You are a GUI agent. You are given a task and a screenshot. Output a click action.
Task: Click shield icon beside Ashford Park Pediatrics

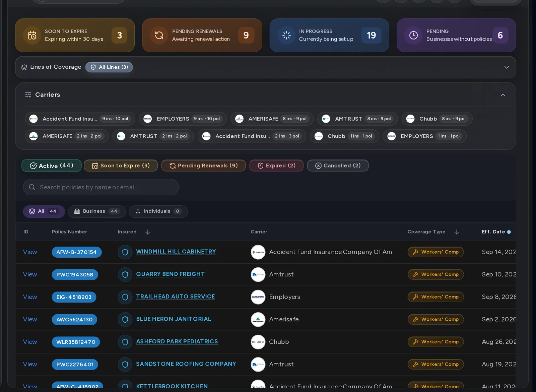(125, 342)
